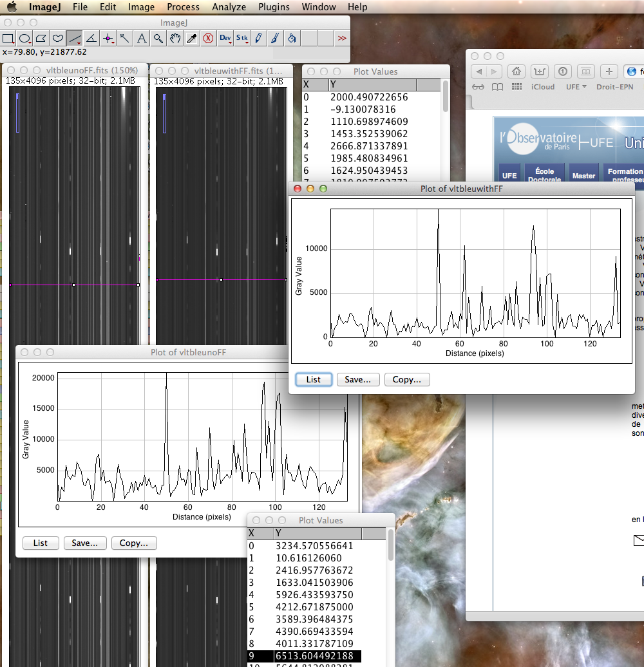Open the iCloud bookmark
The width and height of the screenshot is (644, 667).
tap(543, 87)
